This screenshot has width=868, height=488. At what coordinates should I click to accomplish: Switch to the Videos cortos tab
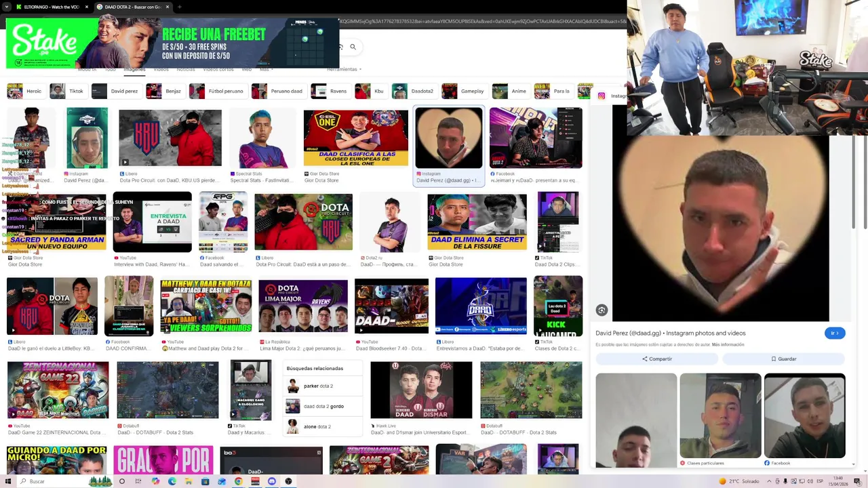(218, 69)
